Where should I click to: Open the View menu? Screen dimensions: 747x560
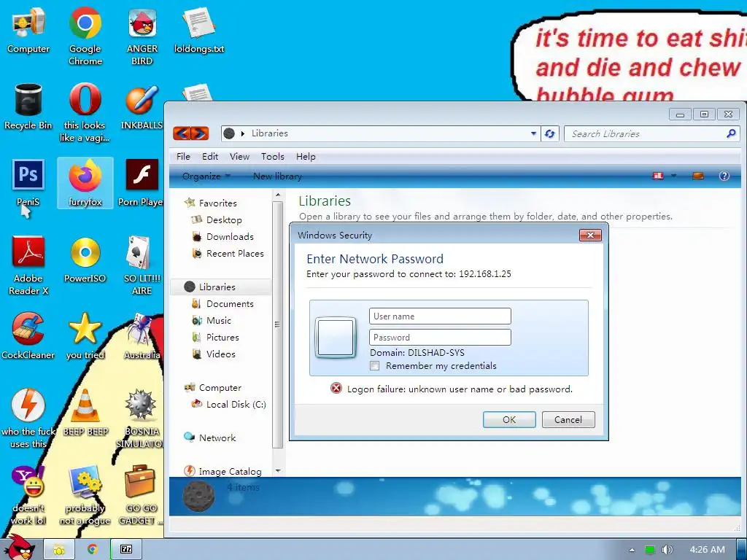point(239,156)
